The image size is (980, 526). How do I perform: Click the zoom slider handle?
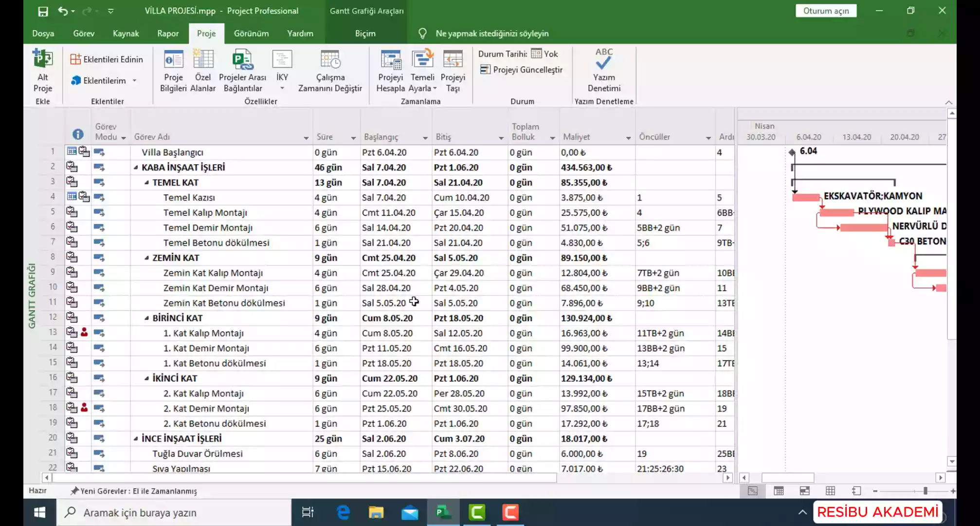[x=925, y=491]
